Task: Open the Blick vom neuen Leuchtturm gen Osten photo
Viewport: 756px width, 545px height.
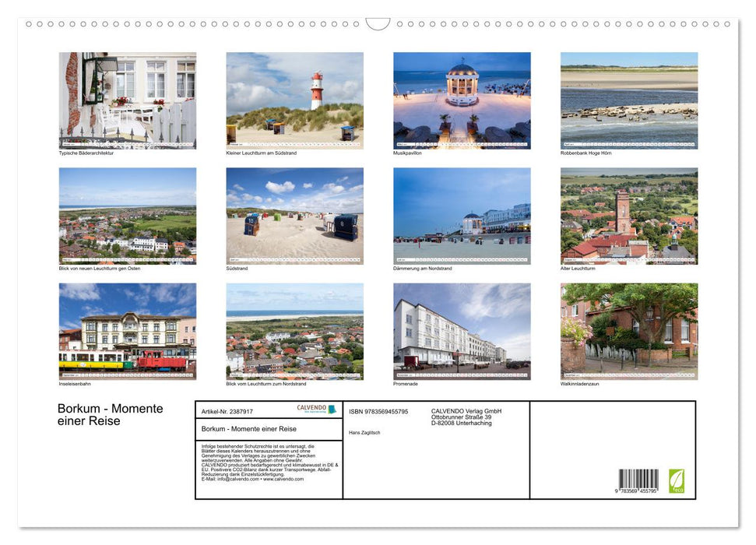Action: (127, 216)
